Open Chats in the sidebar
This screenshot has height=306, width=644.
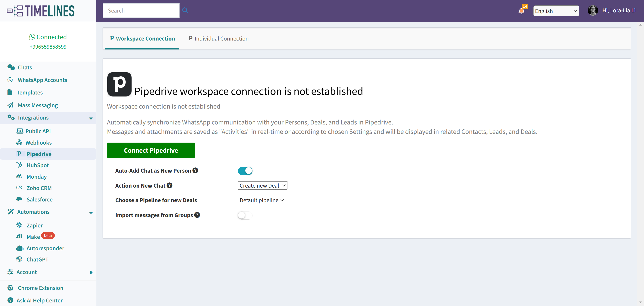point(25,67)
